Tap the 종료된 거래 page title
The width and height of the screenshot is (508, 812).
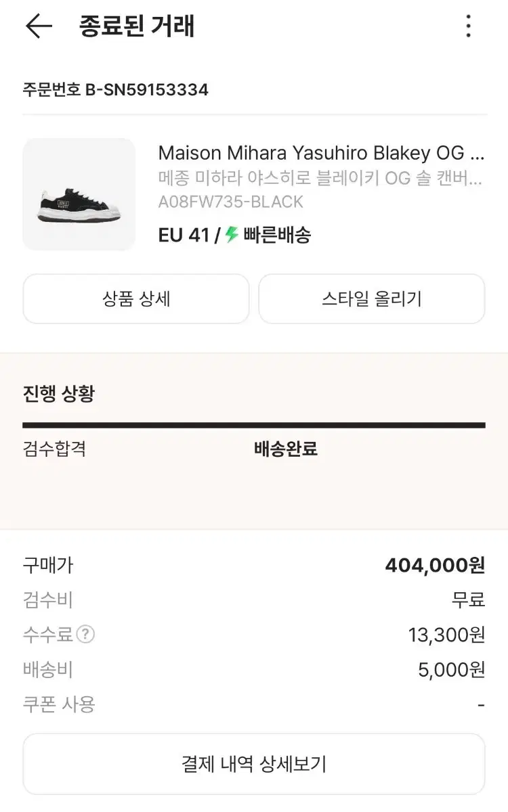(137, 26)
